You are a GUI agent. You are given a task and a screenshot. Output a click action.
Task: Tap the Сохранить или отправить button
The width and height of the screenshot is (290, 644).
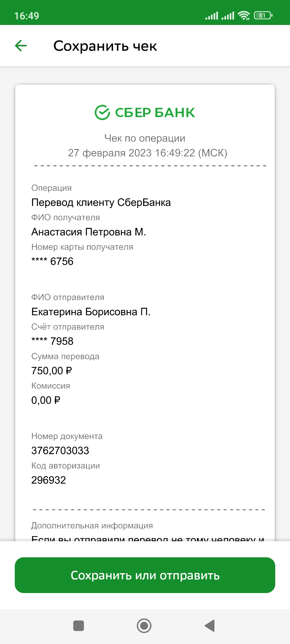145,575
